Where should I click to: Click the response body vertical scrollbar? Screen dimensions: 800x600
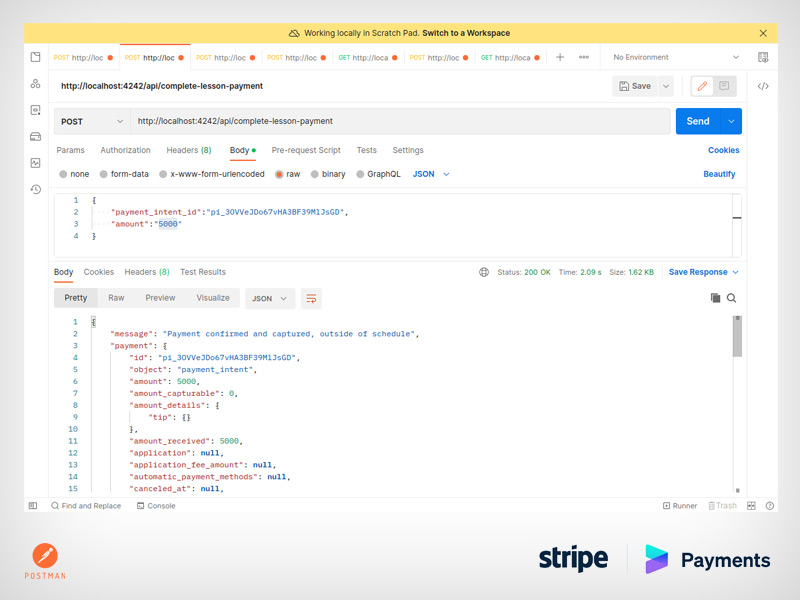tap(737, 338)
